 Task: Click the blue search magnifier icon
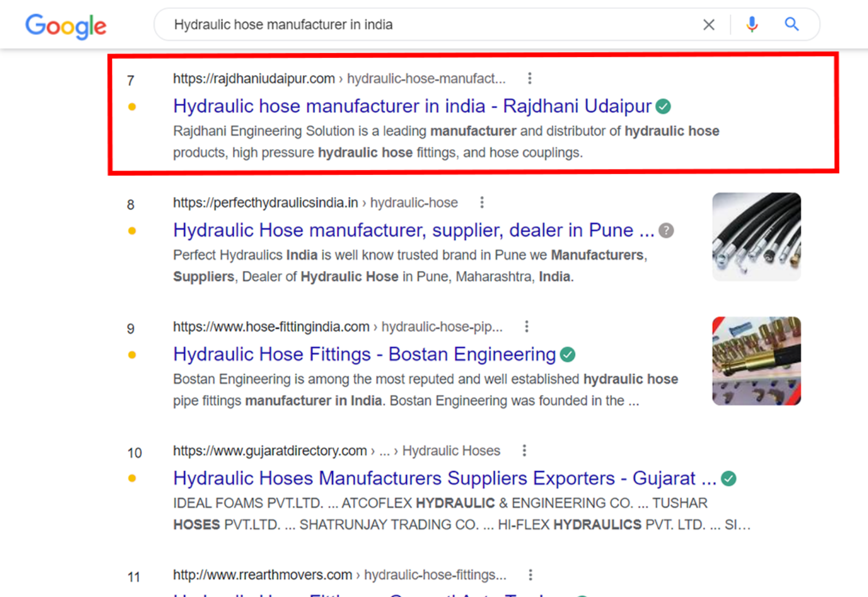(792, 24)
